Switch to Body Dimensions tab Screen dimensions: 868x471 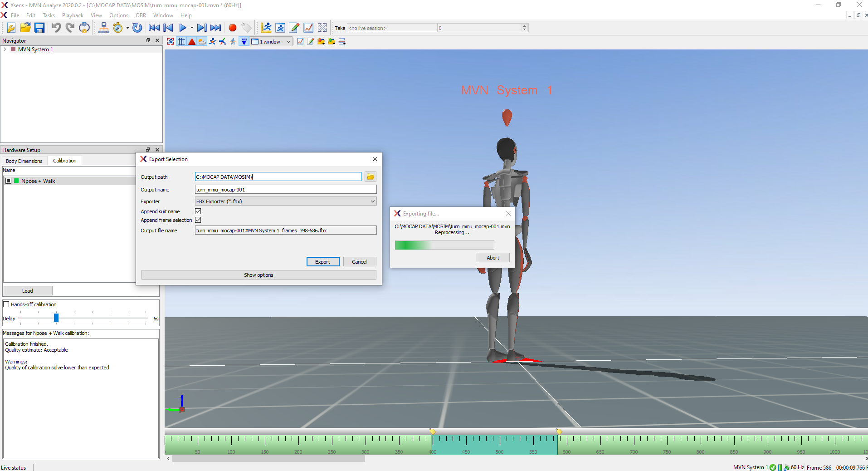click(x=24, y=161)
